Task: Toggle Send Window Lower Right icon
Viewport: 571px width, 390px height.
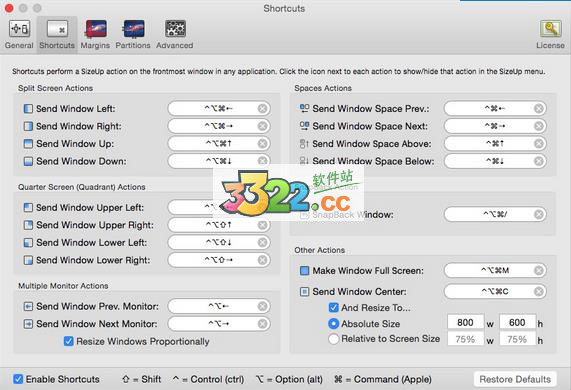Action: pyautogui.click(x=28, y=260)
